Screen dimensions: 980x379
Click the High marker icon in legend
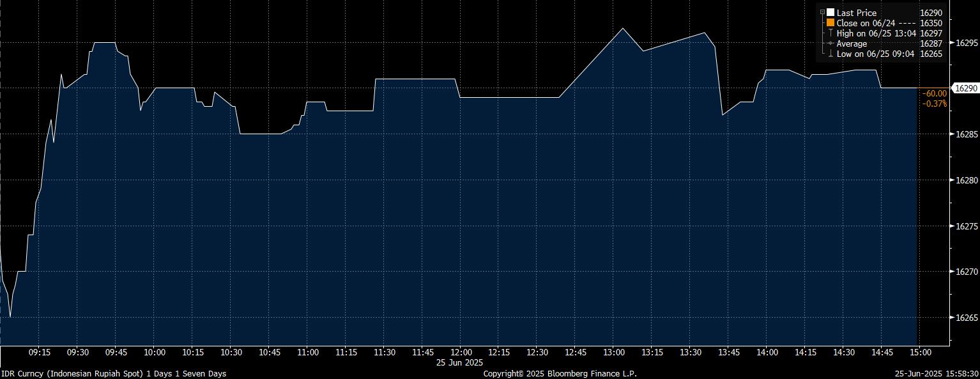(x=831, y=33)
